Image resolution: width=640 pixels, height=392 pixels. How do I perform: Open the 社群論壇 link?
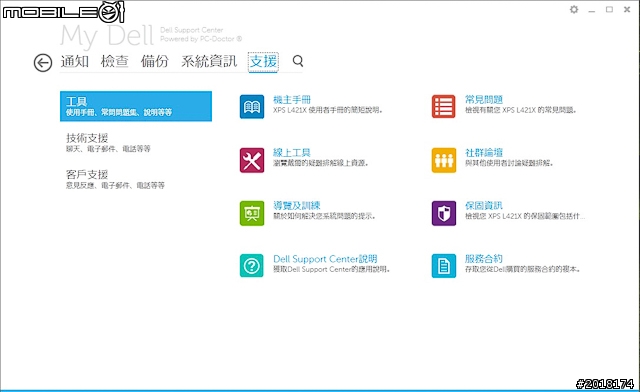[x=484, y=153]
